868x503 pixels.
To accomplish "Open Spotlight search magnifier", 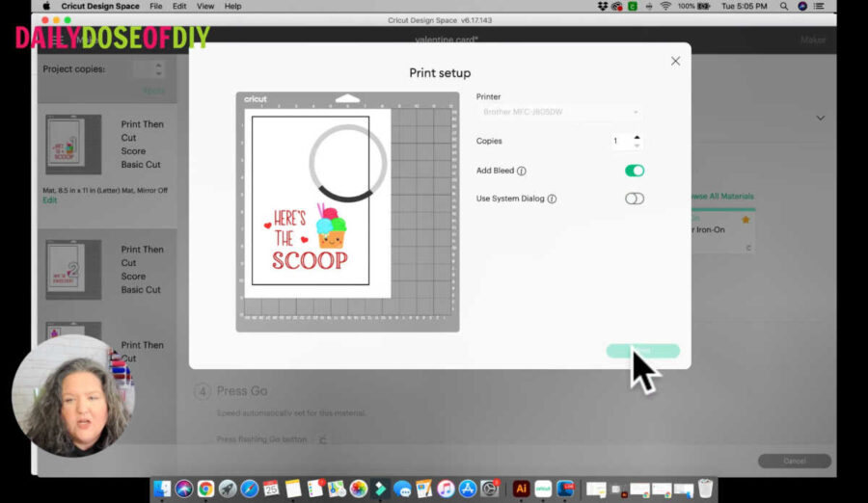I will 784,6.
